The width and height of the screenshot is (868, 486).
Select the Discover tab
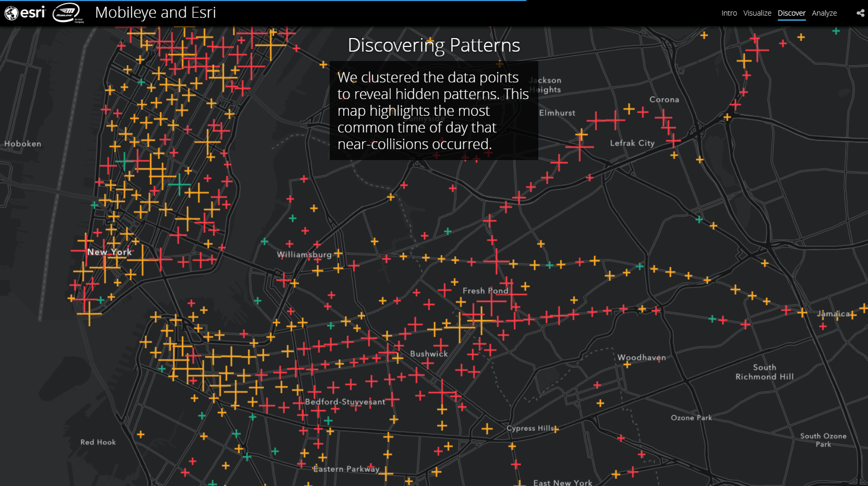[x=791, y=13]
